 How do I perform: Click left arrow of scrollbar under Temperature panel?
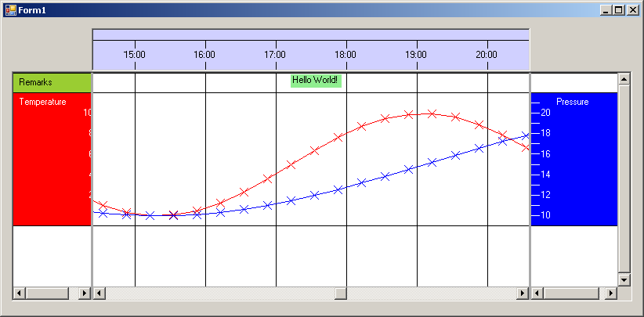[x=20, y=294]
